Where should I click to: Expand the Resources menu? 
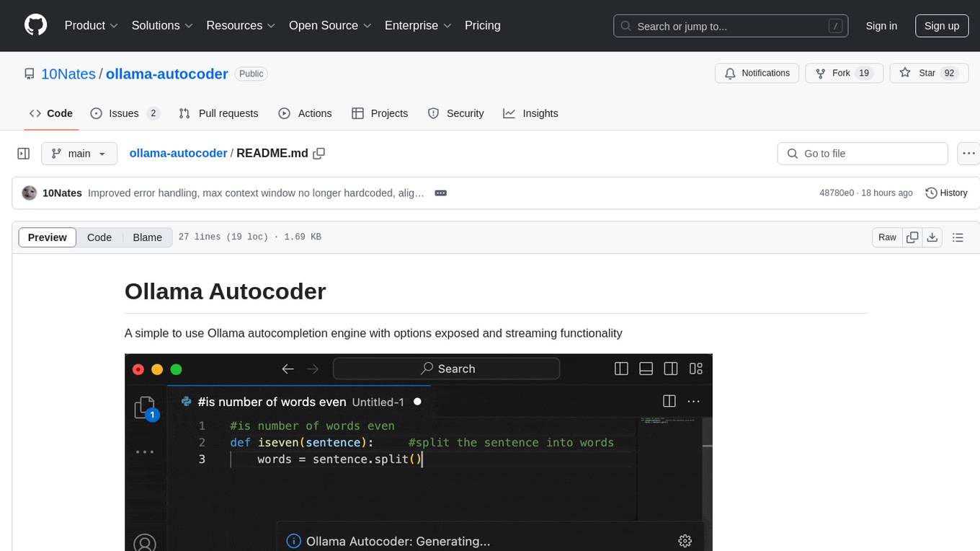coord(241,25)
